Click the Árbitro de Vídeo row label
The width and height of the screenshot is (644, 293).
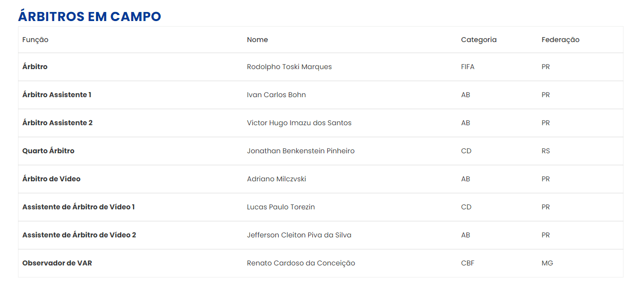[x=51, y=179]
